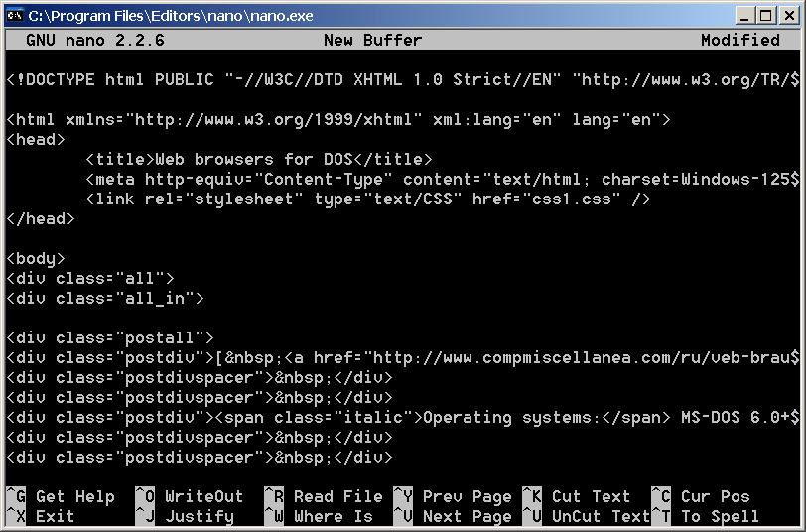Click the console icon in title bar
Image resolution: width=806 pixels, height=532 pixels.
tap(15, 15)
